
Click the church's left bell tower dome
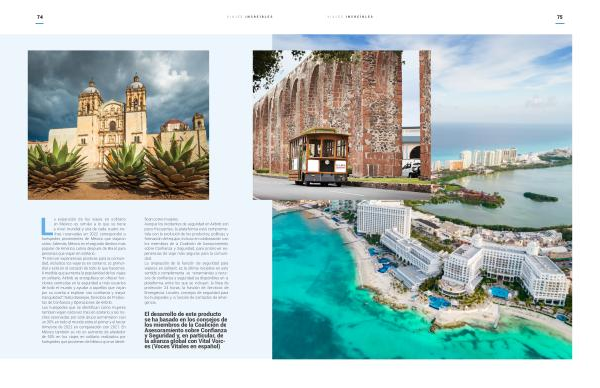tap(91, 88)
